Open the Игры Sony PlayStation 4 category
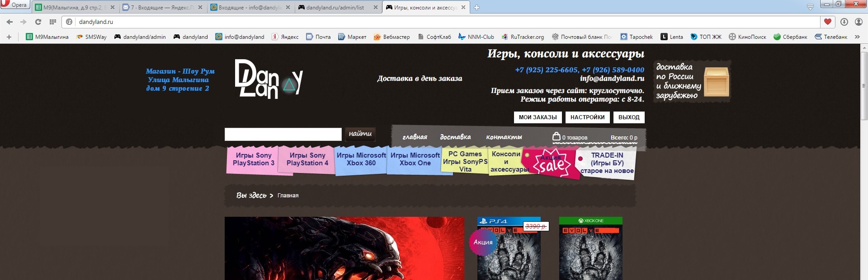Screen dimensions: 868x280 coord(307,159)
